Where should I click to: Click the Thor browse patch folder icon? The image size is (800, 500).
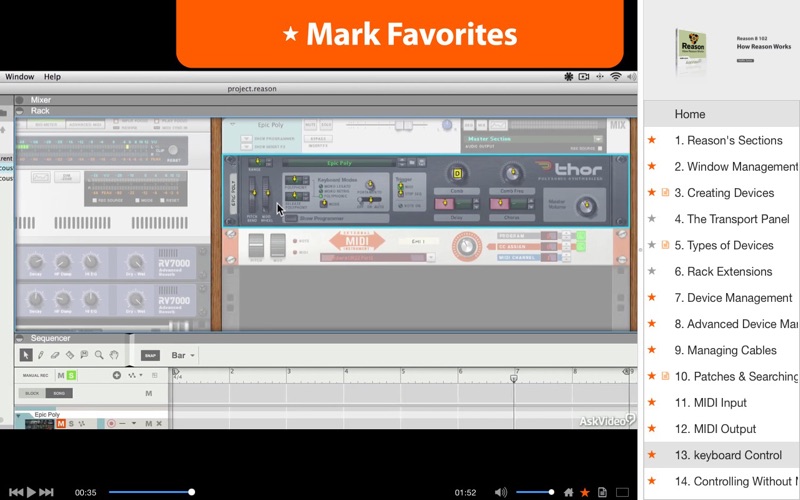pos(412,163)
